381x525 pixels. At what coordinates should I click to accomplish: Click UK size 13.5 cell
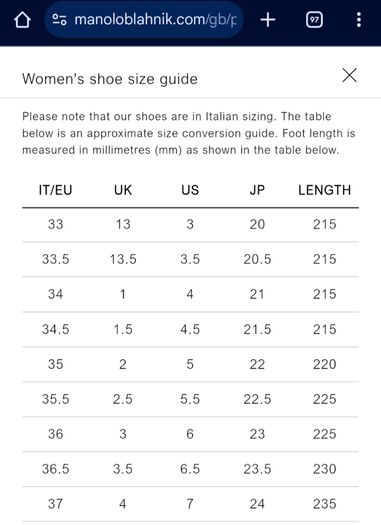pyautogui.click(x=123, y=259)
